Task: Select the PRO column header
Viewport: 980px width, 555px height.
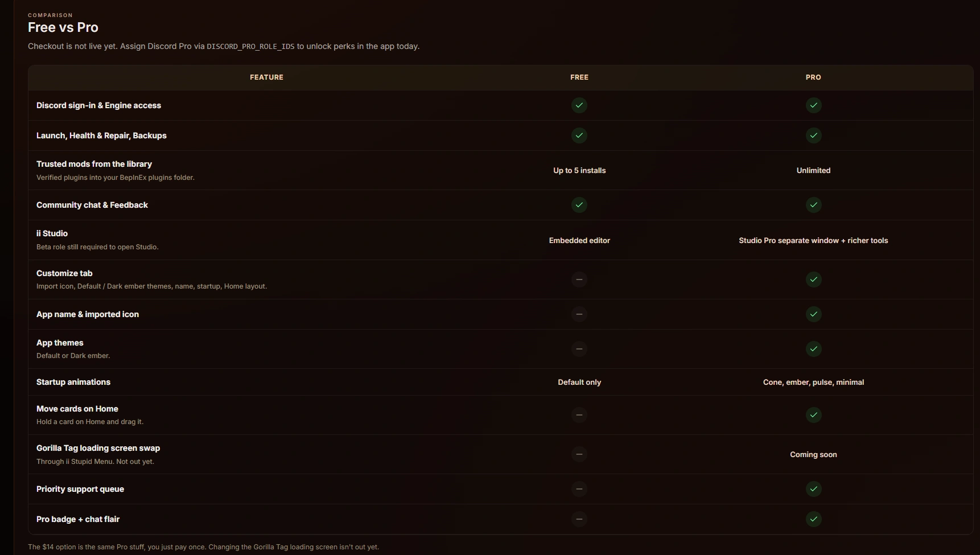Action: coord(813,77)
